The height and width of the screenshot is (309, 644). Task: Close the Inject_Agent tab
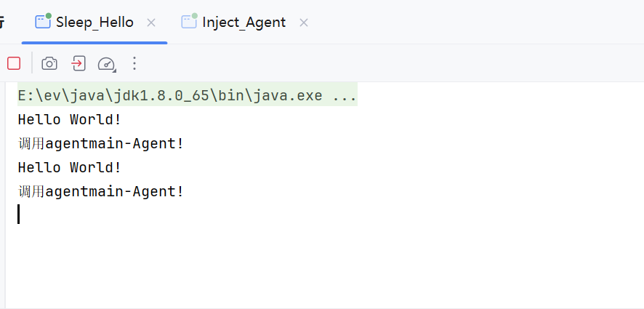coord(304,23)
